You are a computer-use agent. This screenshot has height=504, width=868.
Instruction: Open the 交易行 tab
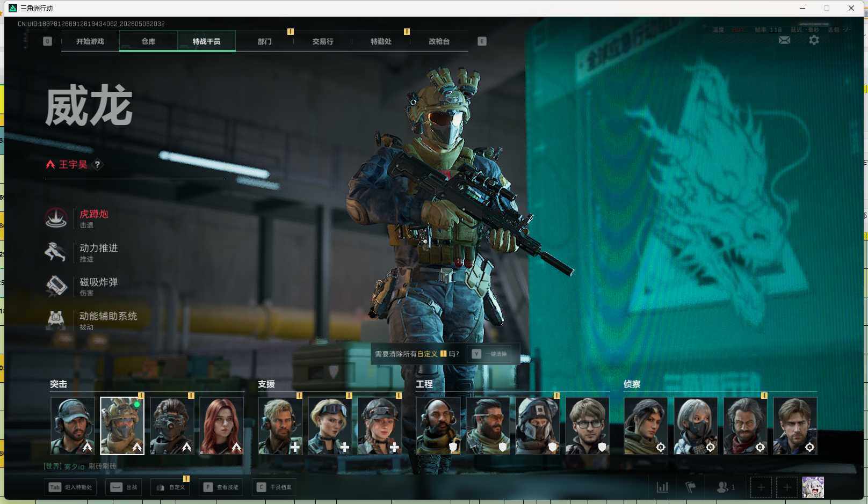click(x=323, y=41)
